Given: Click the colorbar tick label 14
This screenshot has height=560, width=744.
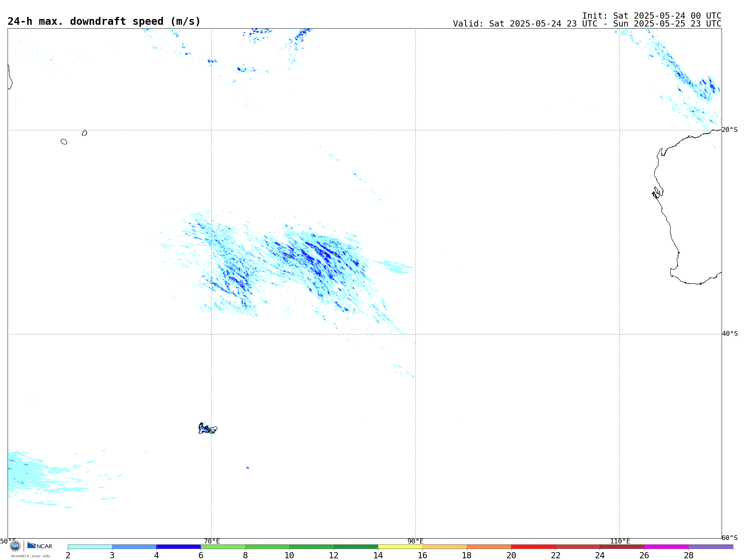Looking at the screenshot, I should point(378,555).
